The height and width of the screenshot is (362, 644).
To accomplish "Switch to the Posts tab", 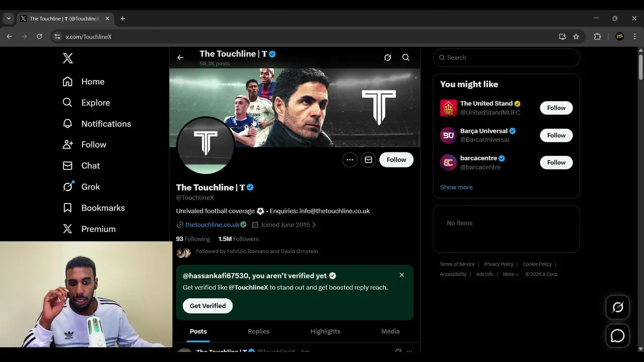I will coord(198,331).
